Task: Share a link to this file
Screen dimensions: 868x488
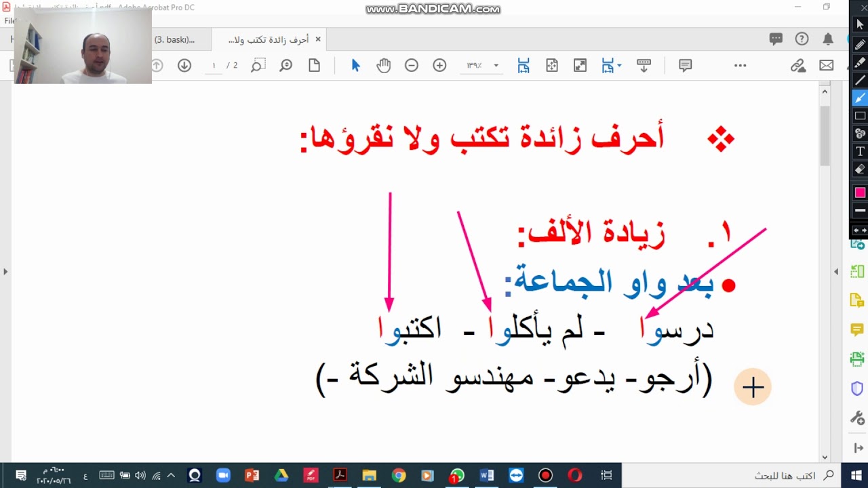Action: (798, 66)
